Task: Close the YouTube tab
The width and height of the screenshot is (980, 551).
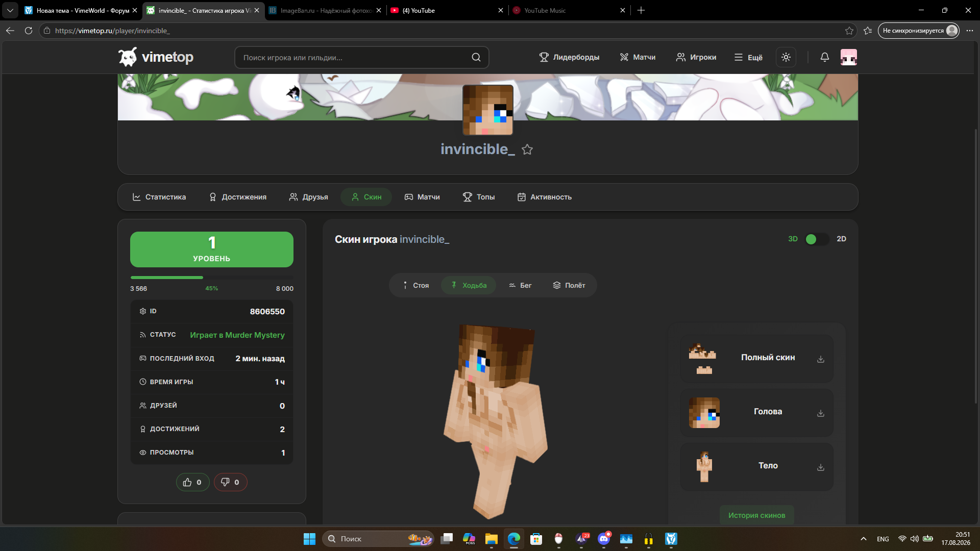Action: (x=501, y=10)
